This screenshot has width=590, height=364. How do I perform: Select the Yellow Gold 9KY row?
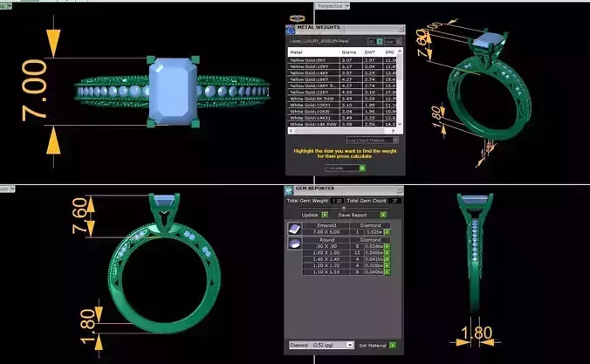342,60
